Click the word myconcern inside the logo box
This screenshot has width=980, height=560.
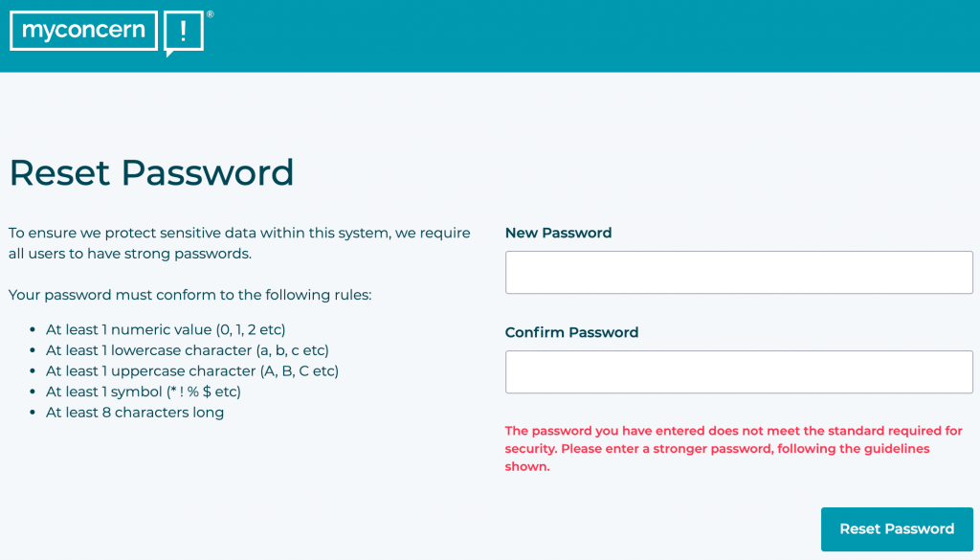pos(83,31)
